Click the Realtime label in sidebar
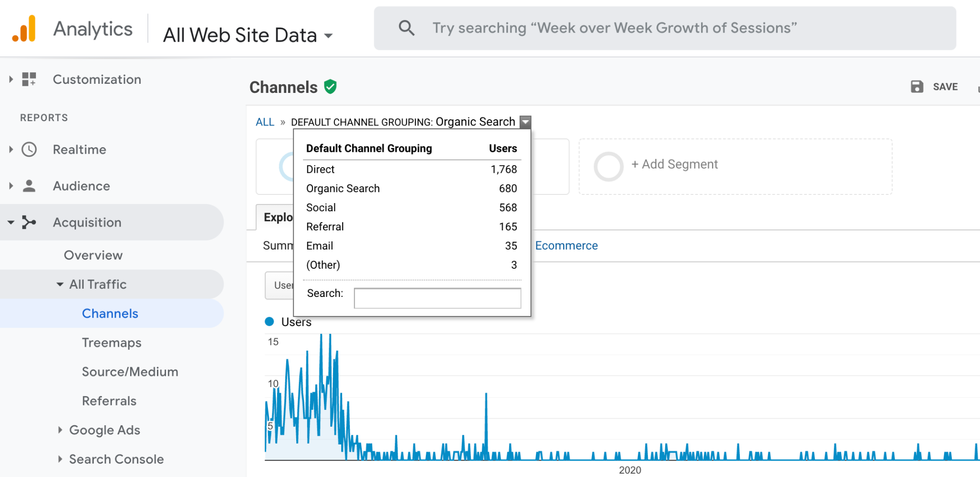The height and width of the screenshot is (477, 980). tap(79, 149)
